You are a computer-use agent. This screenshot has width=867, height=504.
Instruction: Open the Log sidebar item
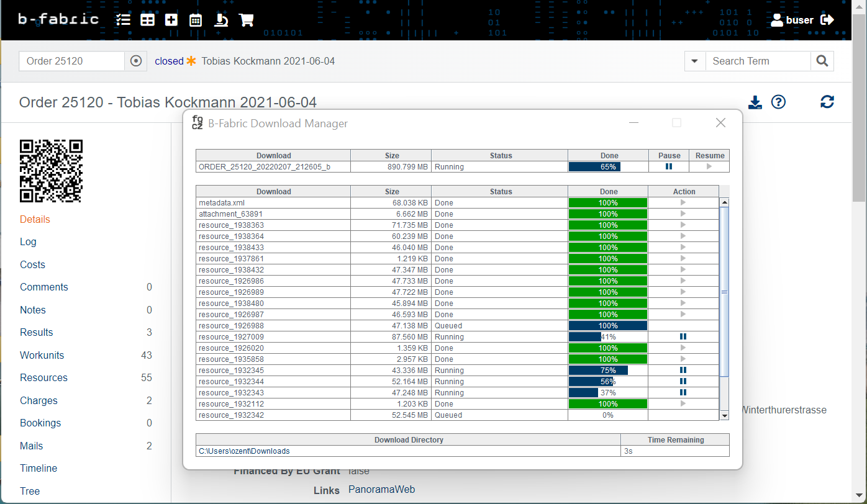(28, 241)
